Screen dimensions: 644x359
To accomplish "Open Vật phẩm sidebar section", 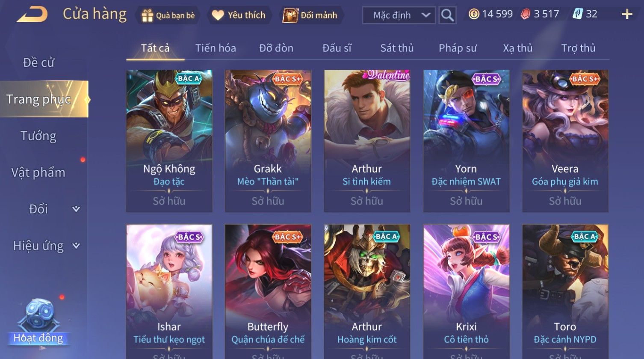I will point(38,172).
